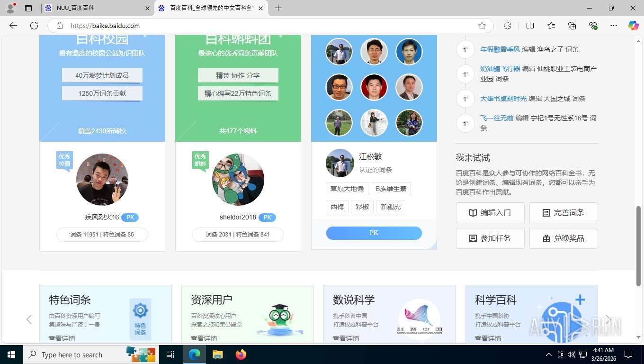
Task: Open the Windows Start menu
Action: [x=11, y=355]
